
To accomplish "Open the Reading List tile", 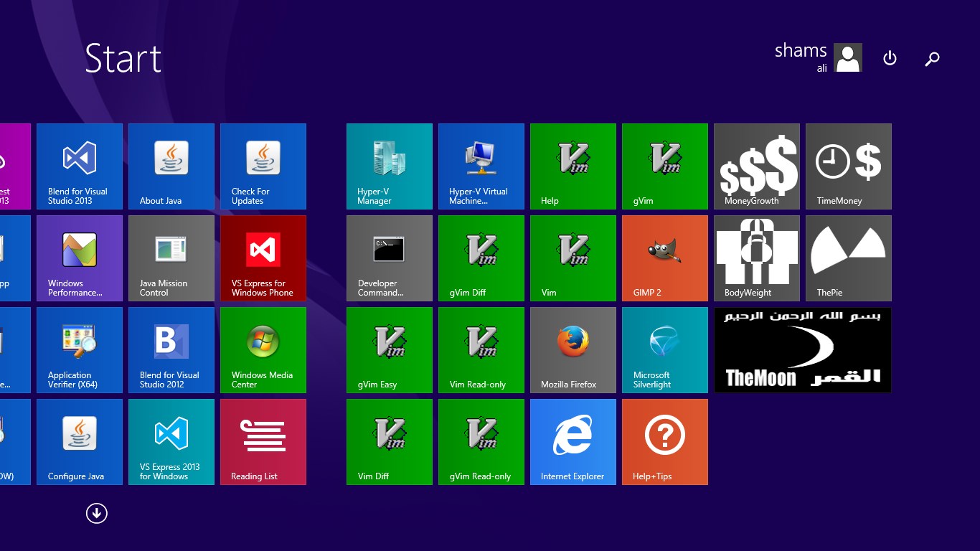I will coord(263,442).
